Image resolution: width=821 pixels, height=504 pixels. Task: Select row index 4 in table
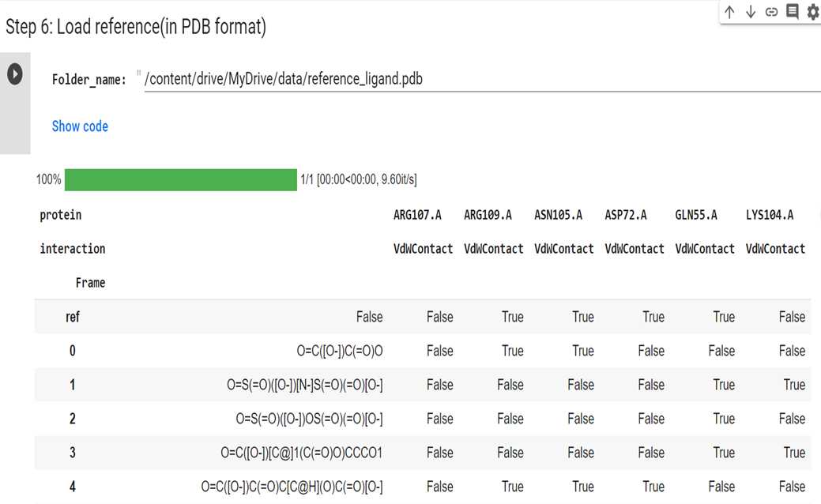[72, 487]
